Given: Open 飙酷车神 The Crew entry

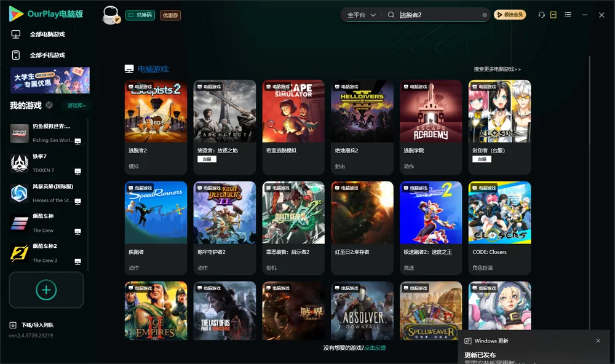Looking at the screenshot, I should [46, 223].
